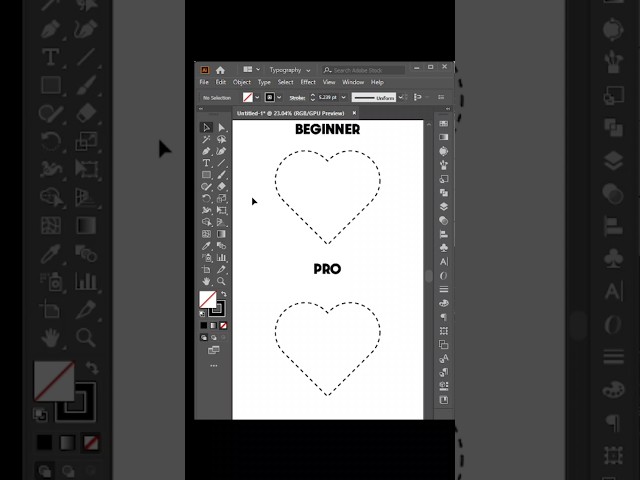This screenshot has width=640, height=480.
Task: Open the Object menu
Action: [242, 82]
